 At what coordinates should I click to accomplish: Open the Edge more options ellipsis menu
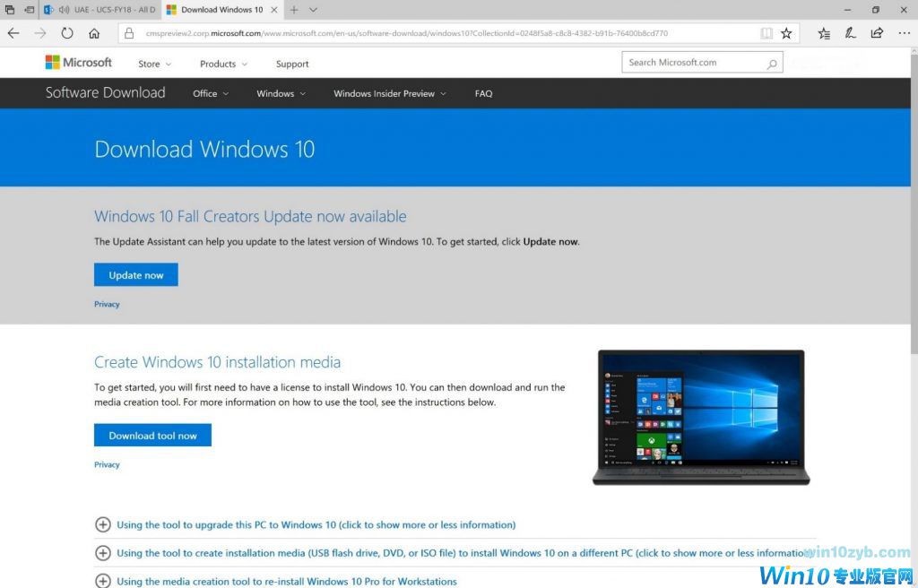tap(904, 33)
